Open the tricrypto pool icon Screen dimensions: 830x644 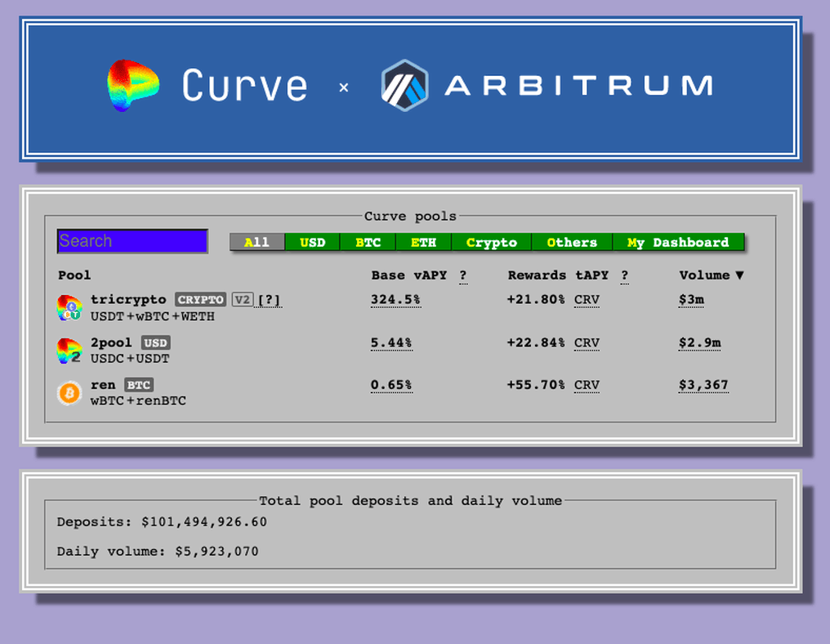(x=69, y=308)
